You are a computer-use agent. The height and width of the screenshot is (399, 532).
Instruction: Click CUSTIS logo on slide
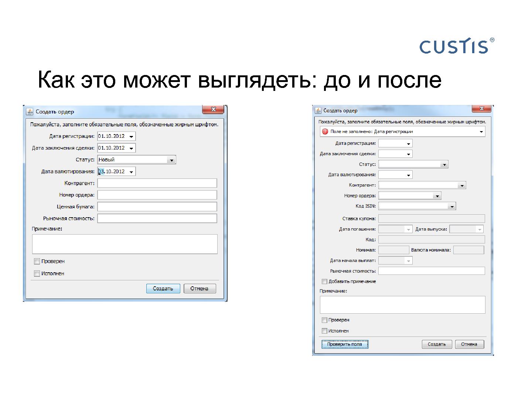click(457, 46)
